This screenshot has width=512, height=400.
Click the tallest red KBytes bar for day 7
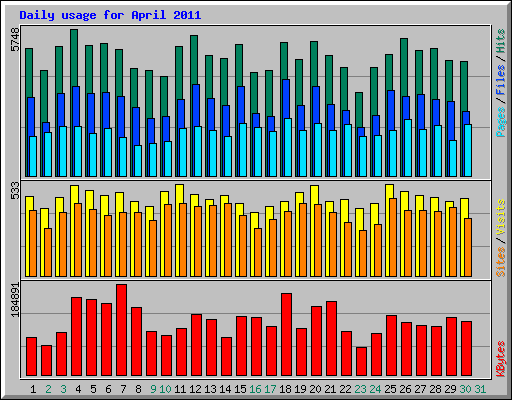pos(122,330)
